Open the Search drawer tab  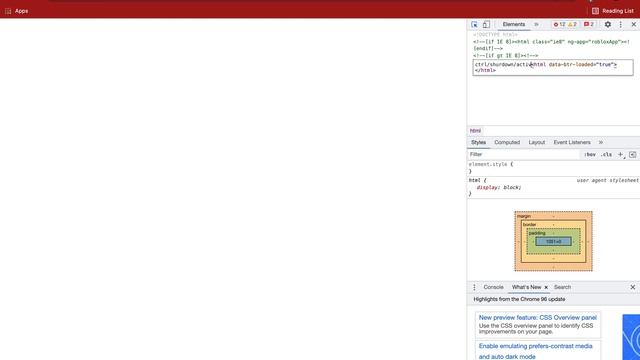[x=562, y=287]
